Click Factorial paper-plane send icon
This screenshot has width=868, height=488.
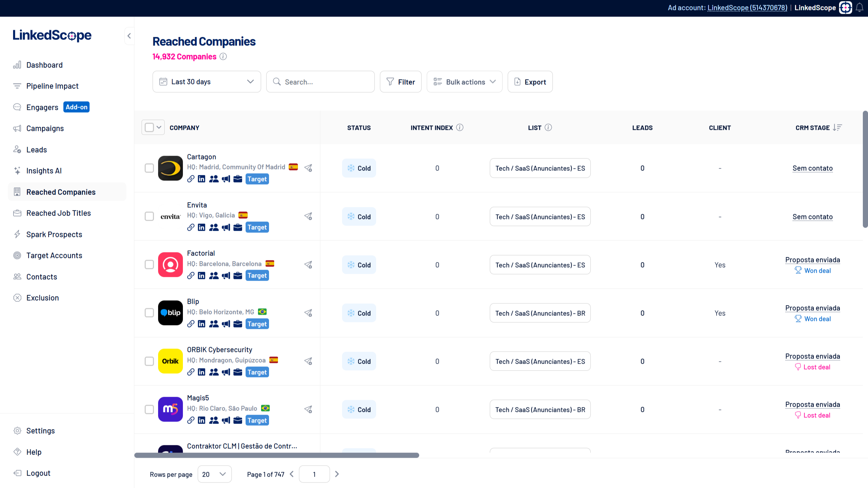[x=308, y=264]
